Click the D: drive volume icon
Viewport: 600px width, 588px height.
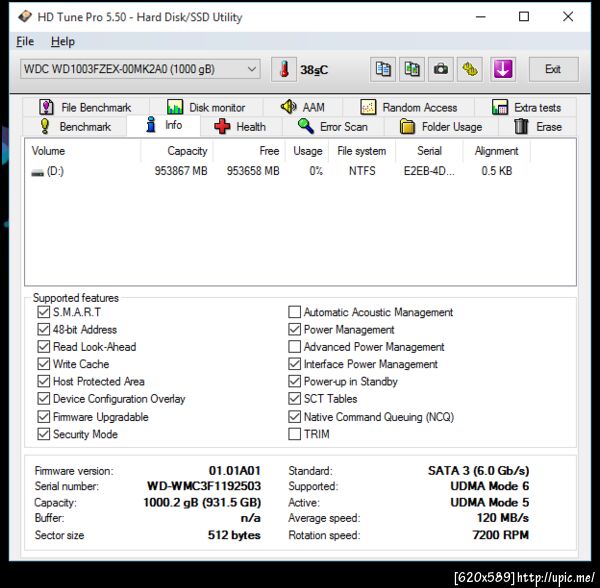37,173
